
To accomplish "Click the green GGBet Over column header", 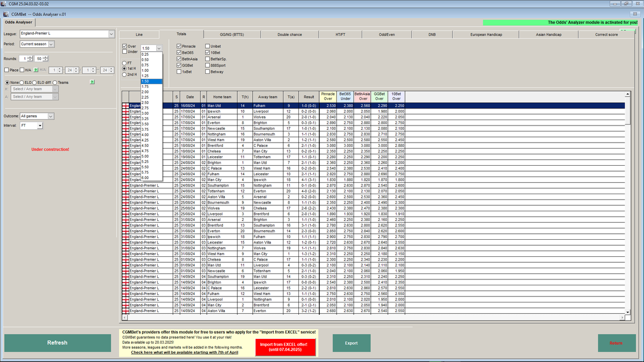I will click(x=379, y=97).
